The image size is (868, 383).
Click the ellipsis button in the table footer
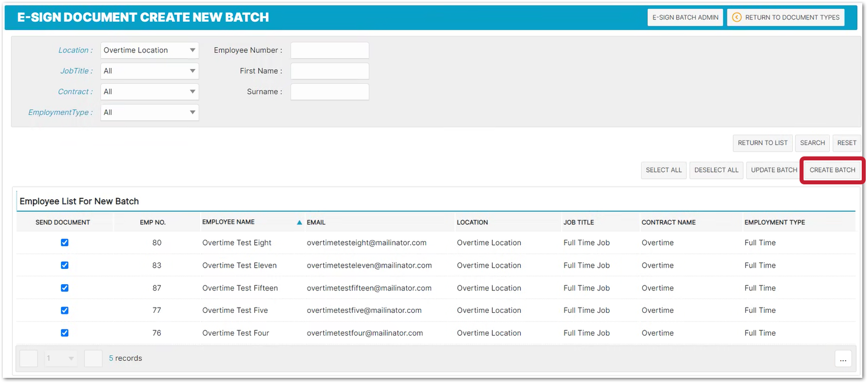pos(843,358)
